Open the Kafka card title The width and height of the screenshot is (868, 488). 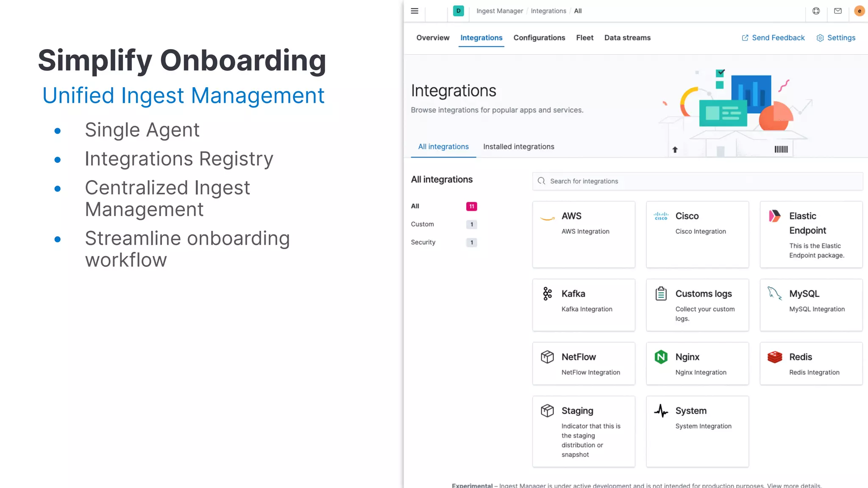coord(573,294)
